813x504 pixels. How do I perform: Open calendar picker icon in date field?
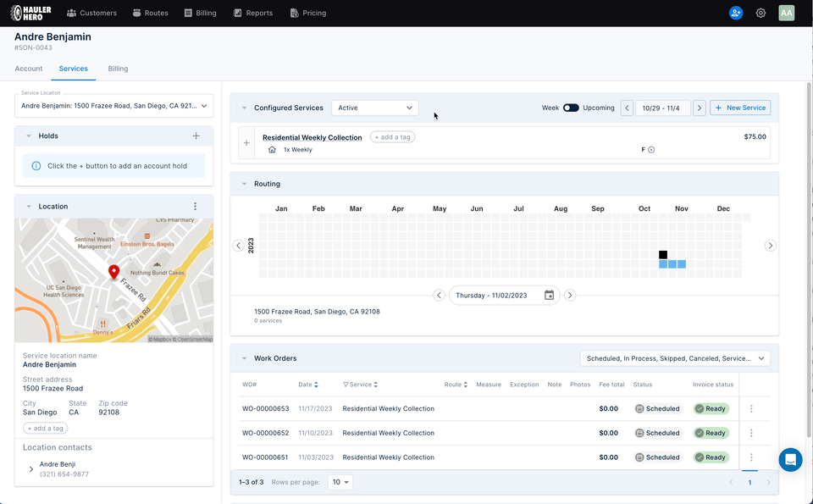[549, 295]
